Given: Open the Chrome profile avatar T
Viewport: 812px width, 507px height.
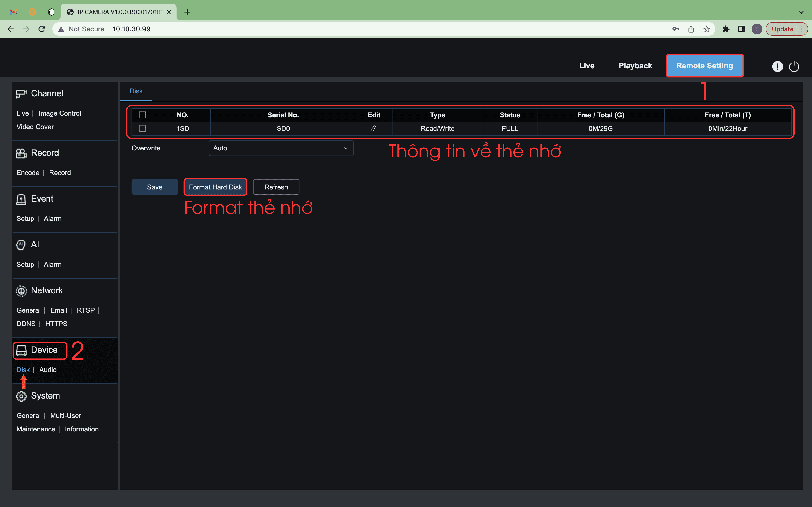Looking at the screenshot, I should click(757, 29).
